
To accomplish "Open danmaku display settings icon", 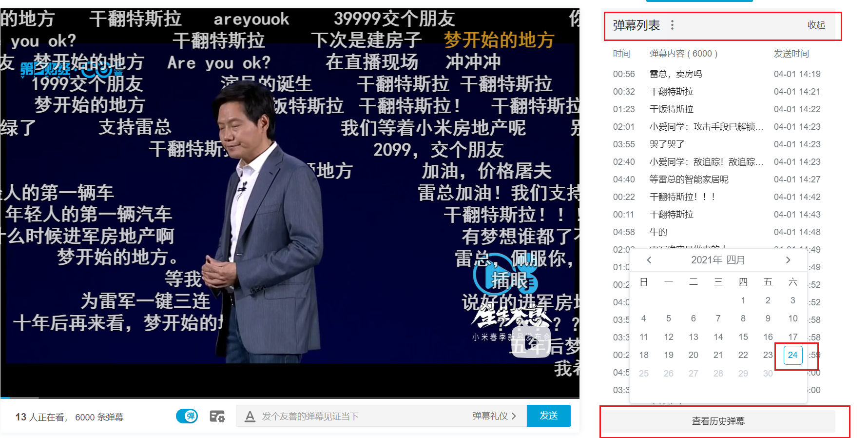I will (x=217, y=416).
